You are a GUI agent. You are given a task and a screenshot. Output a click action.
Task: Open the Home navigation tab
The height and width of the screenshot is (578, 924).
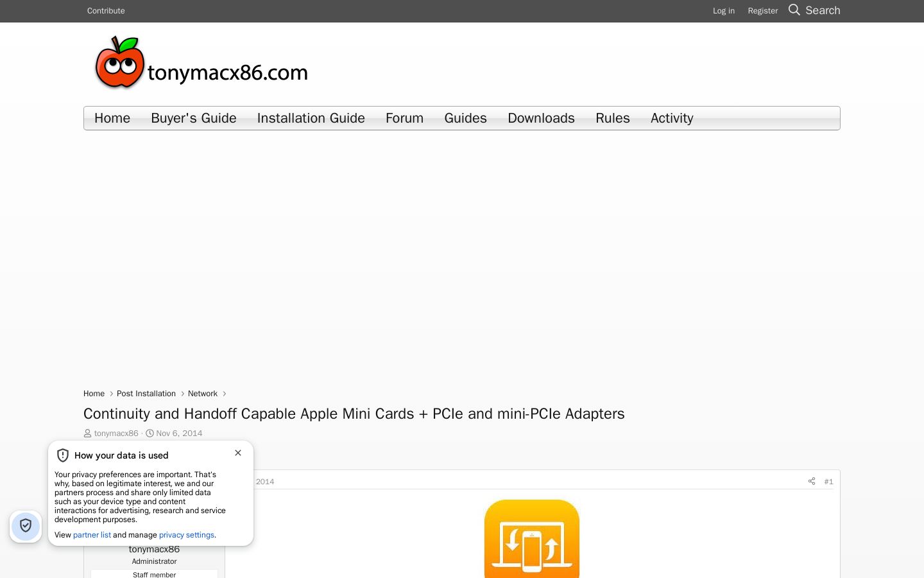point(112,118)
